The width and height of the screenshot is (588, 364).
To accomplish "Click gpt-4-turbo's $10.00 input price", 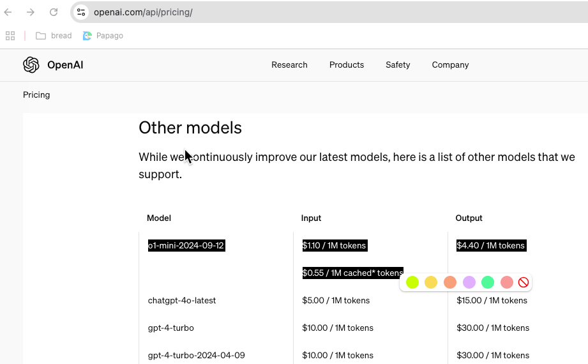I will pyautogui.click(x=338, y=328).
